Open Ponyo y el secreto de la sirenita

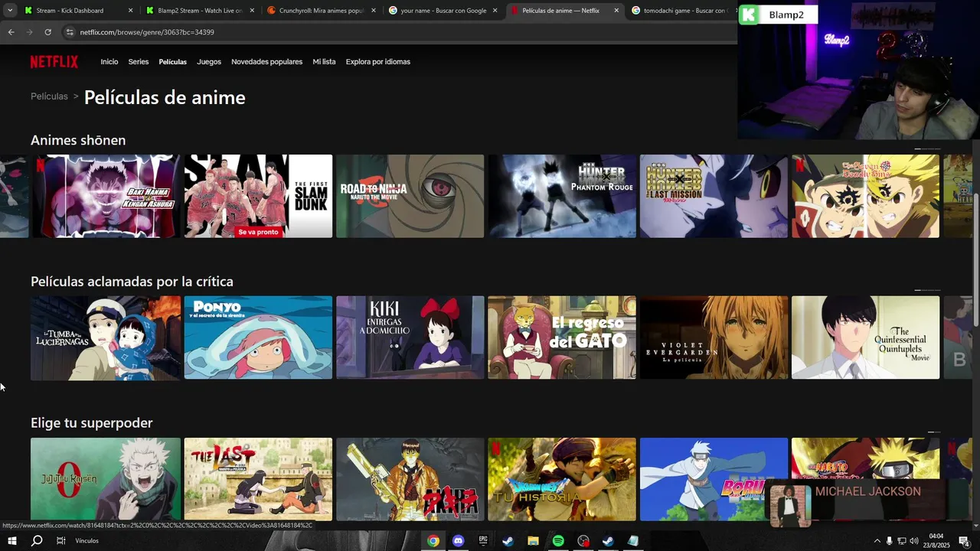(258, 337)
